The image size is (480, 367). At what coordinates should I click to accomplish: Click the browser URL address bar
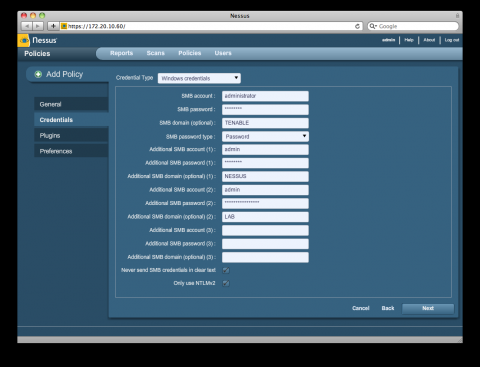[211, 26]
